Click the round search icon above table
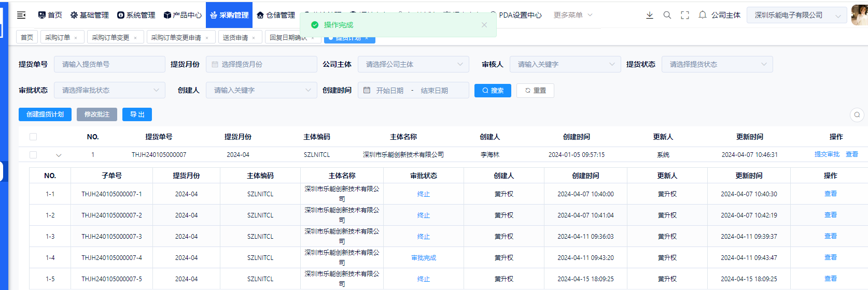Screen dimensions: 868x290 pyautogui.click(x=857, y=114)
